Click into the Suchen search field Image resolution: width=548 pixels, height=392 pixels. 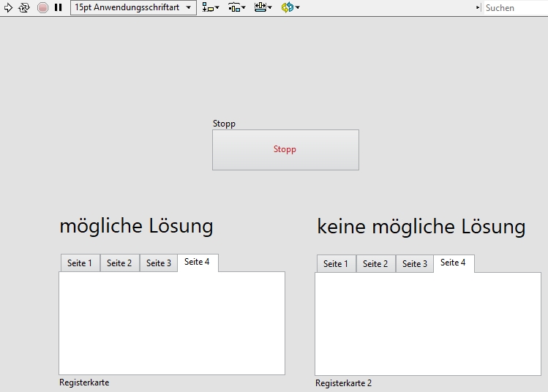(516, 8)
